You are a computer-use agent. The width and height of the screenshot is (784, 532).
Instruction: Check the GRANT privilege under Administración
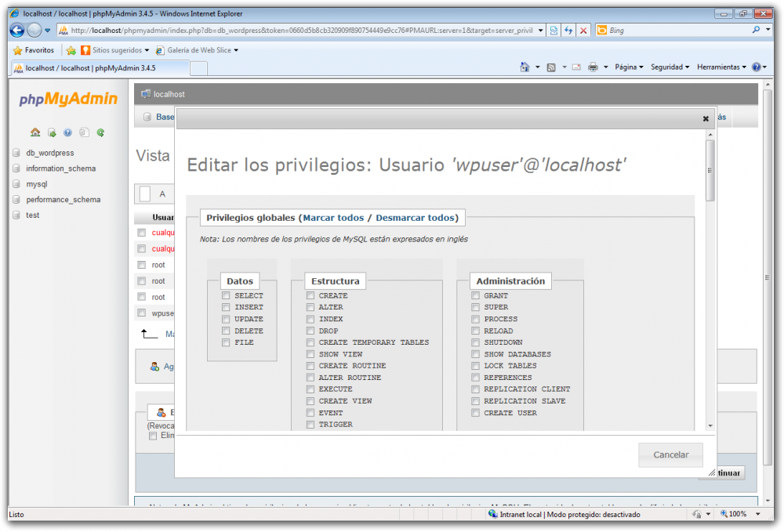pyautogui.click(x=475, y=295)
